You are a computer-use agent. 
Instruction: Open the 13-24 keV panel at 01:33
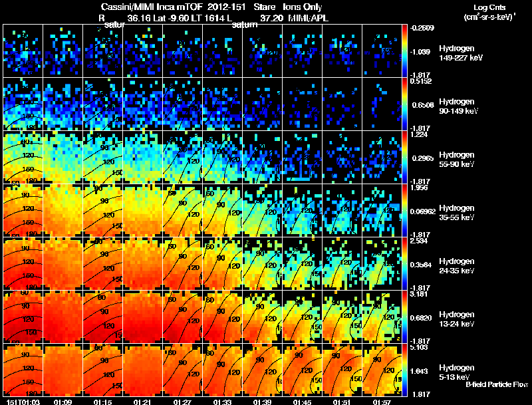coord(223,317)
